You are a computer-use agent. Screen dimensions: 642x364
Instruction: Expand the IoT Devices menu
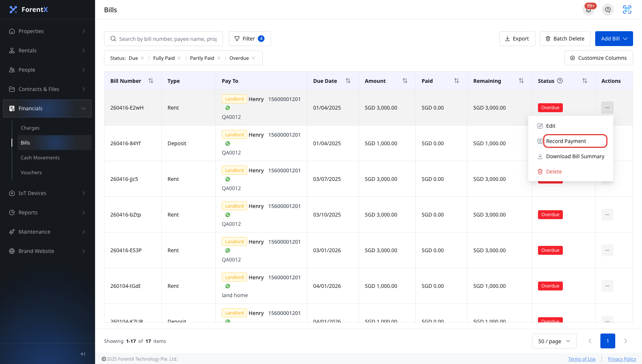47,193
